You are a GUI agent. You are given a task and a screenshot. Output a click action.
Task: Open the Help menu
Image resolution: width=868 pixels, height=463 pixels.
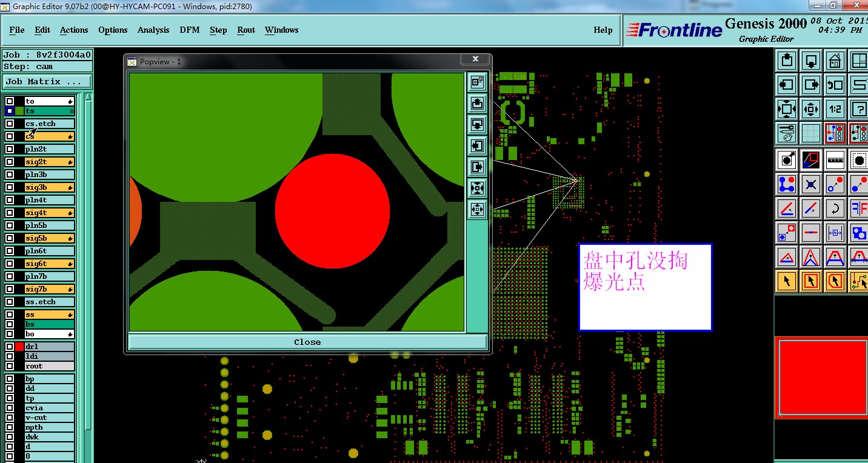[x=603, y=30]
